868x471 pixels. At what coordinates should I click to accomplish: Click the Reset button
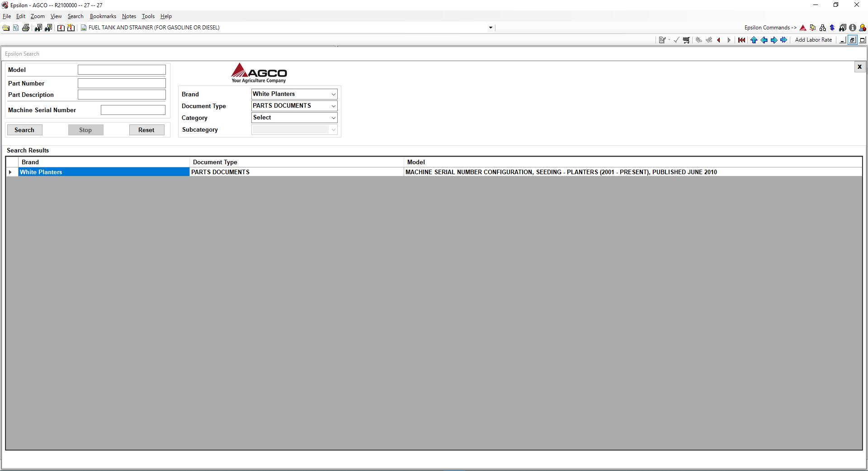coord(146,130)
